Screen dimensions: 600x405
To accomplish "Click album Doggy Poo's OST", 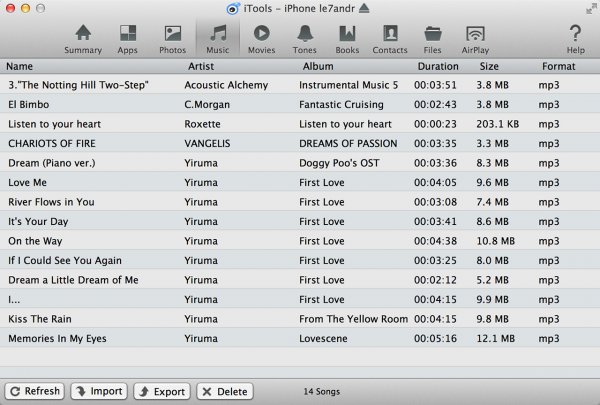I will click(x=339, y=163).
